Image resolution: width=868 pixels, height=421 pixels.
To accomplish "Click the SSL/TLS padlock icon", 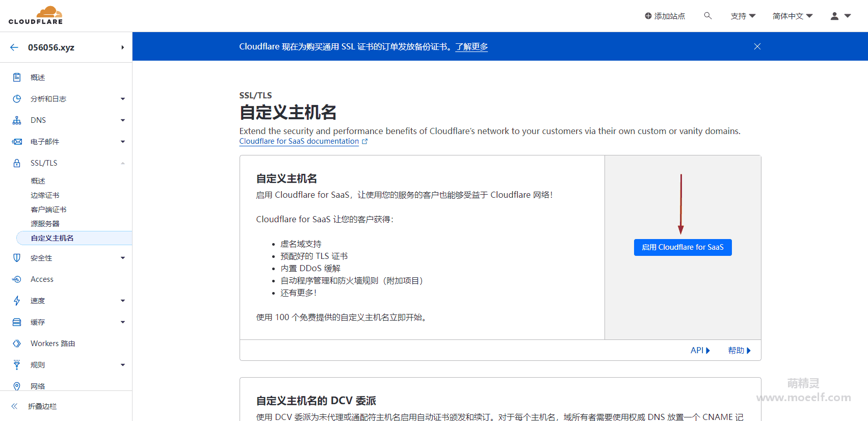I will [17, 163].
